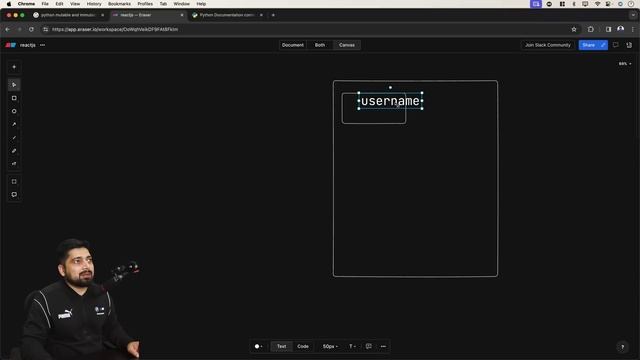Switch to the python mutable and immutable tab
This screenshot has width=640, height=360.
click(x=68, y=15)
